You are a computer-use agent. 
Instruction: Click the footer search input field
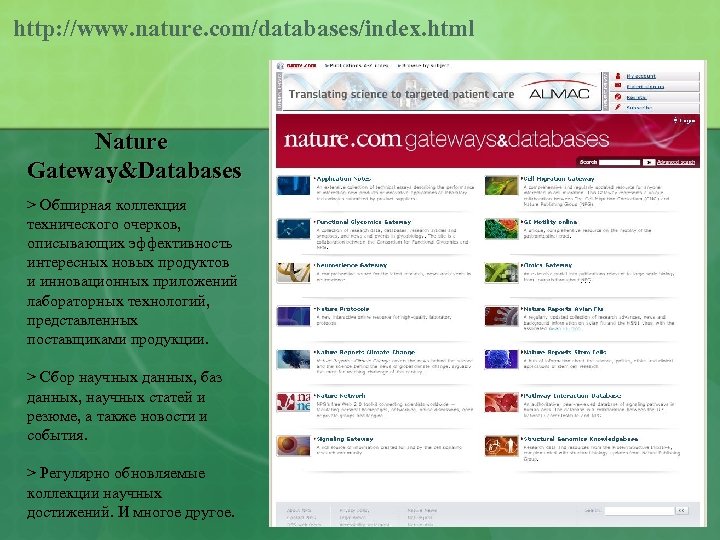click(x=639, y=511)
